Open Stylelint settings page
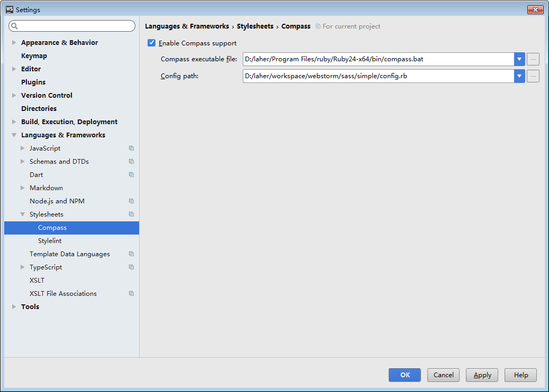This screenshot has width=549, height=392. click(x=50, y=241)
